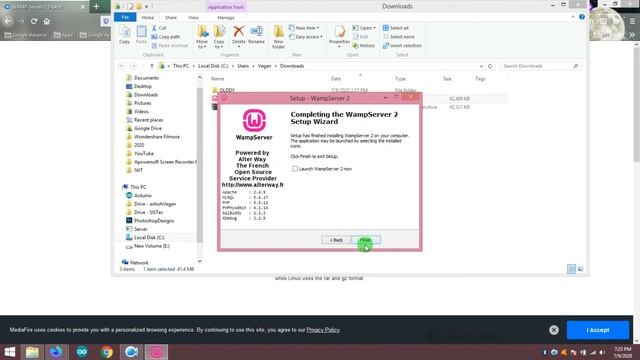Click Select all in the ribbon
This screenshot has height=360, width=640.
point(396,28)
